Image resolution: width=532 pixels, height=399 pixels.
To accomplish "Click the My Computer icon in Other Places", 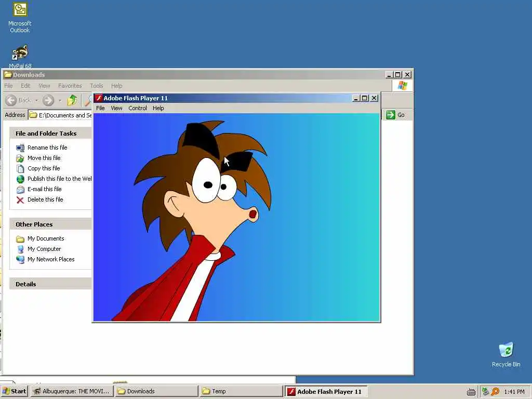I will coord(20,249).
